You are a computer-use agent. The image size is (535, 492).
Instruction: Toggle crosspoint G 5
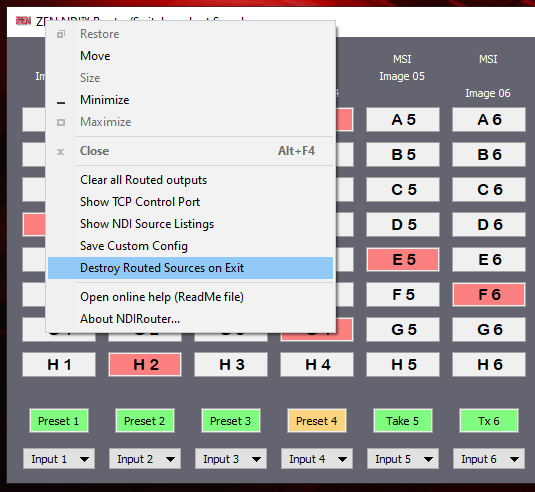[403, 330]
